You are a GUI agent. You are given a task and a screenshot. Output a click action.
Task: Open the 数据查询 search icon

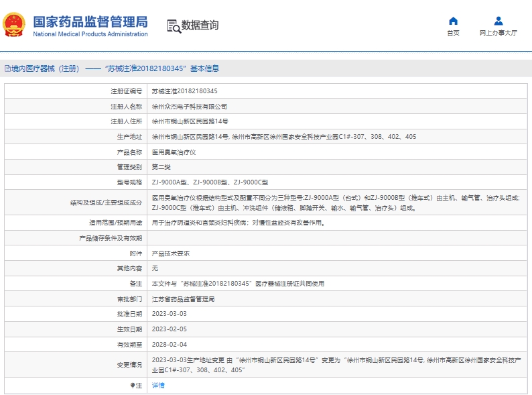[174, 26]
